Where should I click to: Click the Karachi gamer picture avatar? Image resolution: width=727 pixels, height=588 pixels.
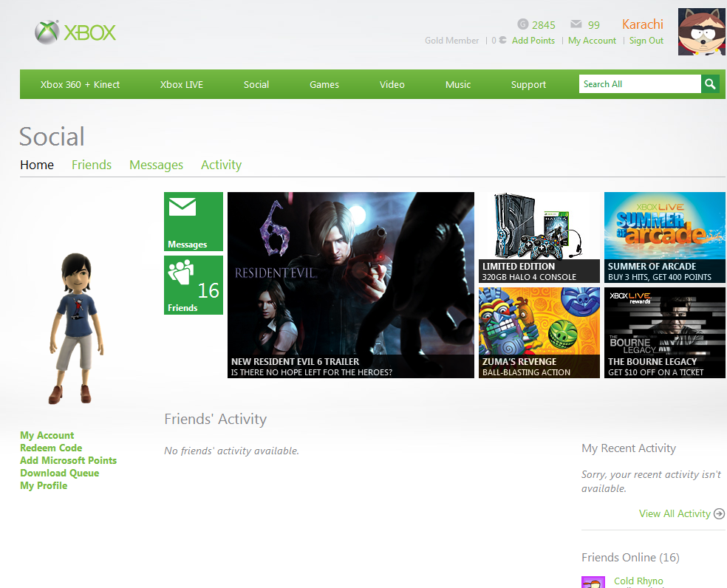(702, 32)
